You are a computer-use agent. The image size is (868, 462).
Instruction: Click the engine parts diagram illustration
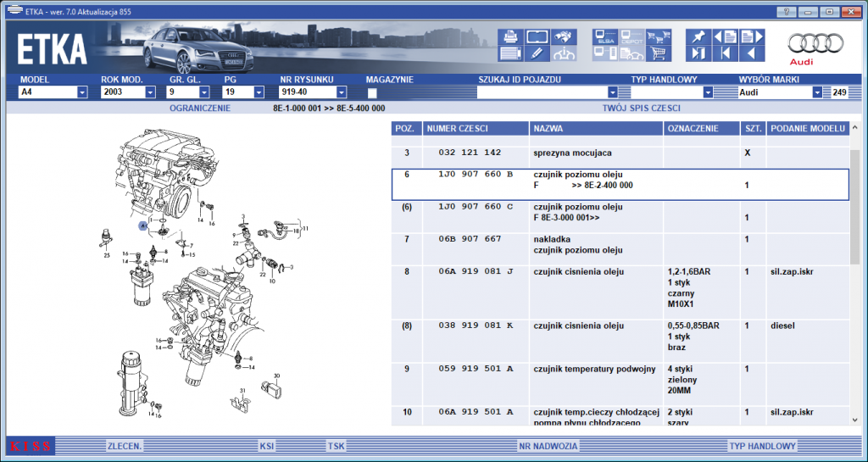(203, 274)
